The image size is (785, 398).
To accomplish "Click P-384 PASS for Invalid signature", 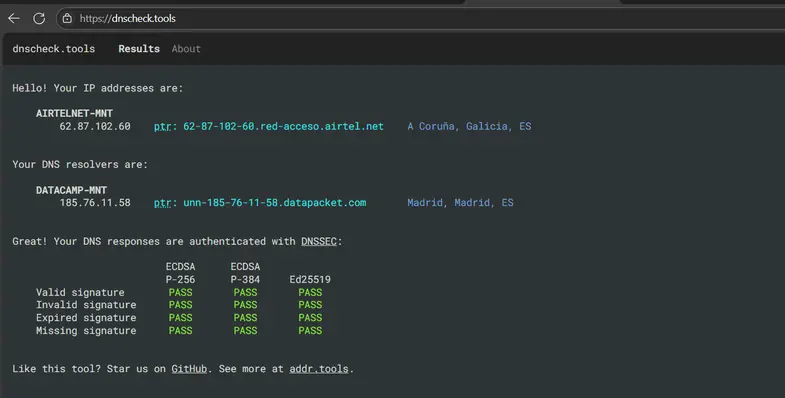I will [245, 305].
